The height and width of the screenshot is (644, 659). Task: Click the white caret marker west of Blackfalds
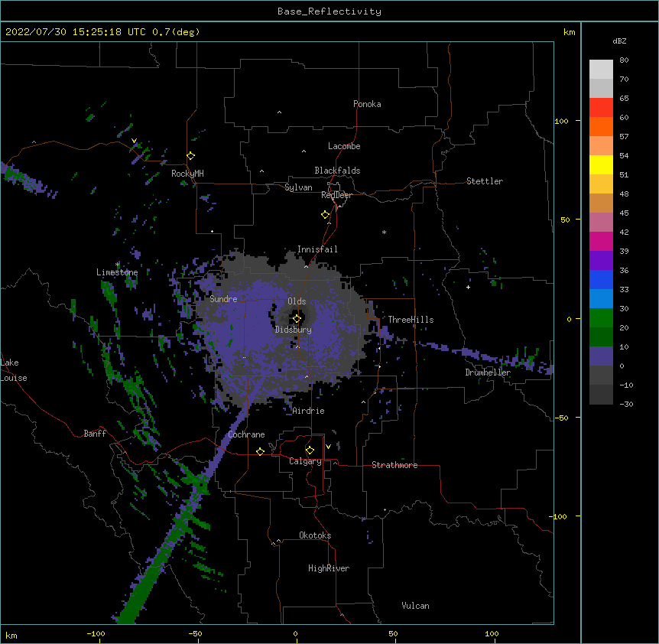[x=261, y=171]
